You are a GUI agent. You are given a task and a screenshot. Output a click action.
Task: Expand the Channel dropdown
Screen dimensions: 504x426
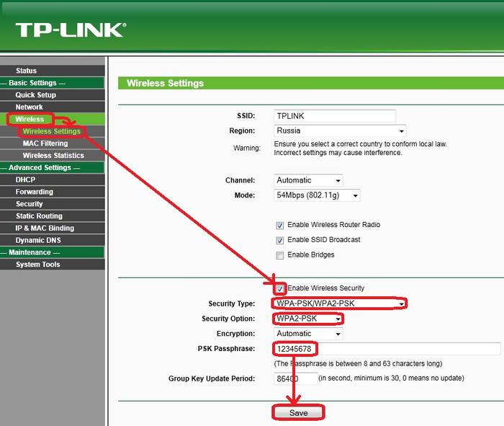308,180
